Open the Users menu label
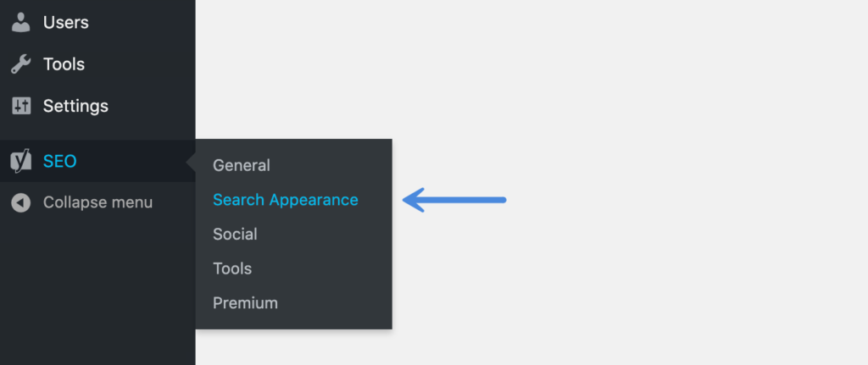The width and height of the screenshot is (868, 365). [x=66, y=23]
